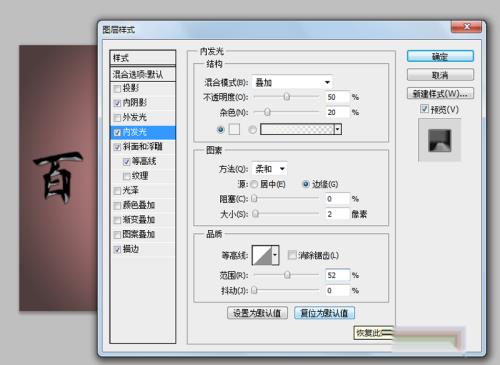Click the 大小 slider handle
This screenshot has width=500, height=365.
click(255, 214)
